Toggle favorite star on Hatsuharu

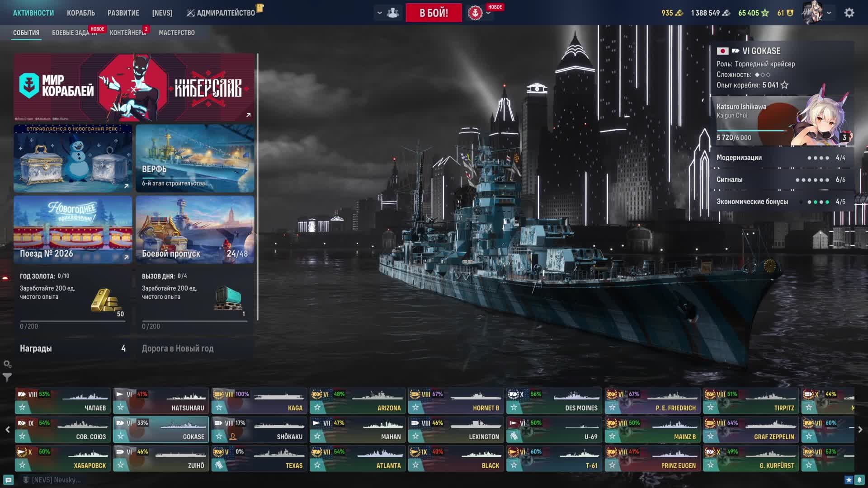coord(121,408)
